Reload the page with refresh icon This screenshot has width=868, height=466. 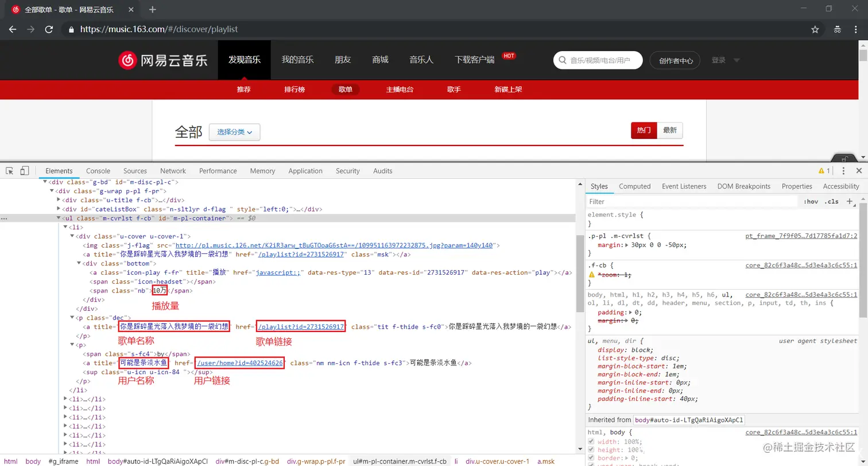click(49, 29)
